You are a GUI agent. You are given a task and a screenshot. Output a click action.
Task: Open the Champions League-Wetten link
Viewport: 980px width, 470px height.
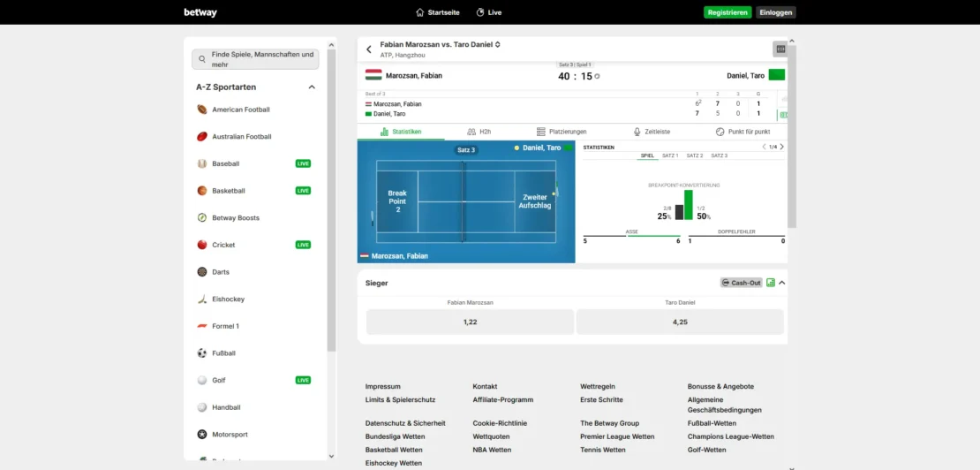(731, 436)
